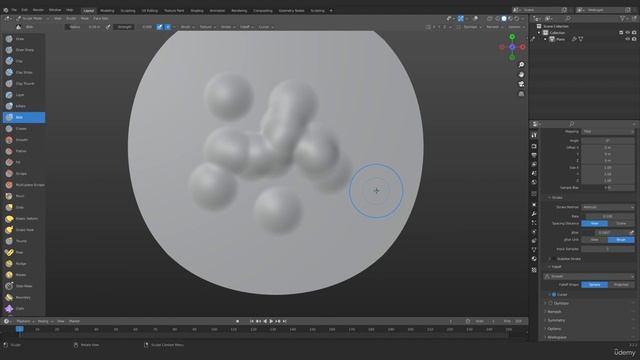Select the Rotate brush
Screen dimensions: 640x360
24,275
